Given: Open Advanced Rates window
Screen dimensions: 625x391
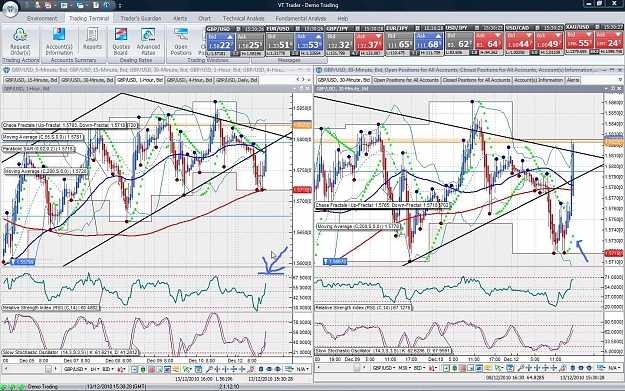Looking at the screenshot, I should tap(148, 42).
